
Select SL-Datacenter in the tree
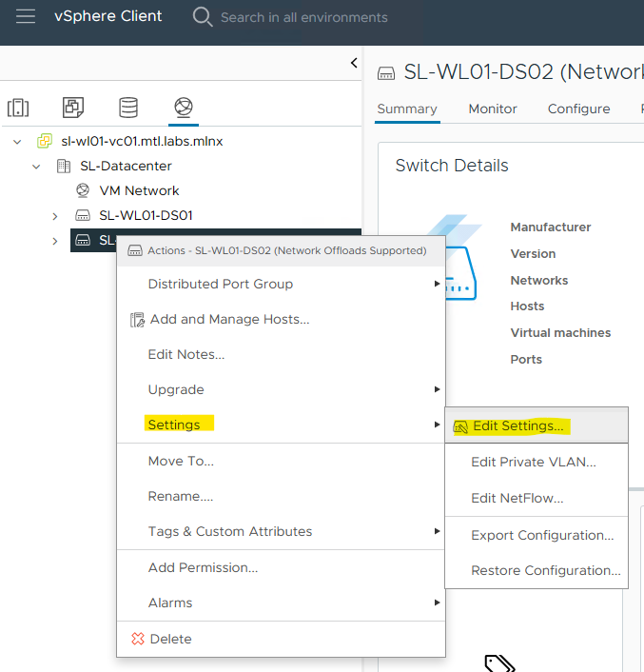[126, 166]
